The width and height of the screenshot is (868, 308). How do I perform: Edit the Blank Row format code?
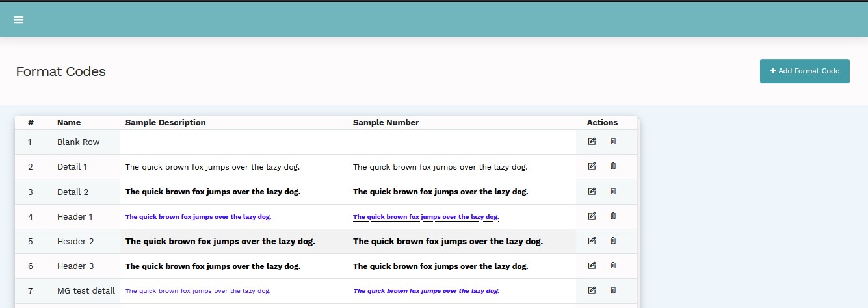pyautogui.click(x=592, y=142)
